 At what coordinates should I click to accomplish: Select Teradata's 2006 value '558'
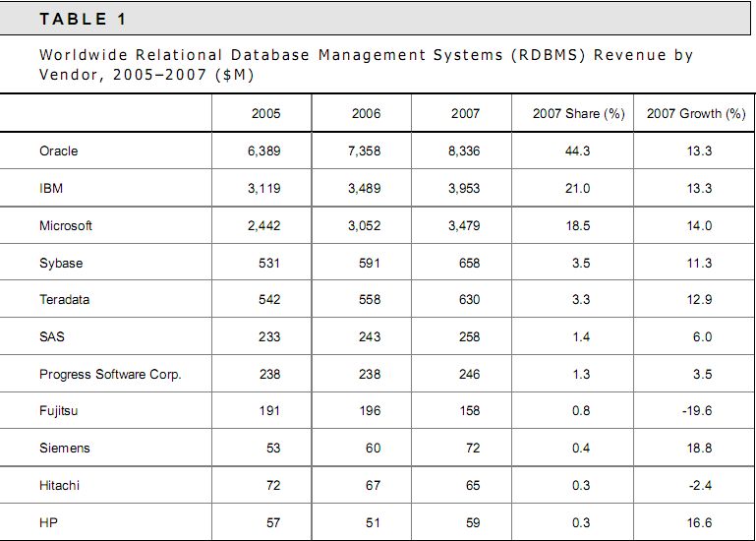click(x=370, y=300)
